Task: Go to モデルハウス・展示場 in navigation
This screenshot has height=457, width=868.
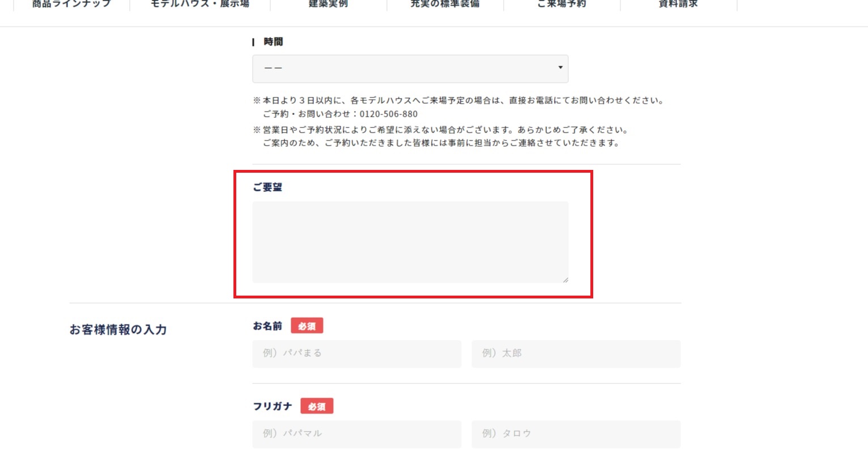Action: coord(199,5)
